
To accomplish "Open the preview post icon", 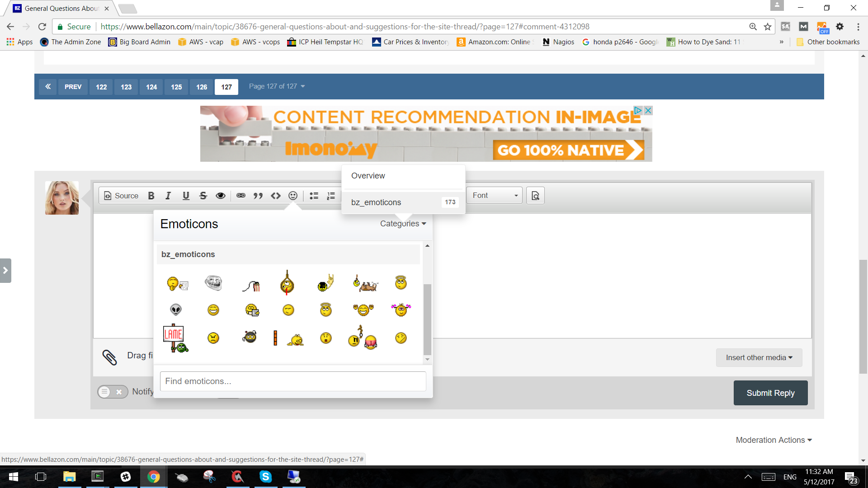I will [x=535, y=196].
